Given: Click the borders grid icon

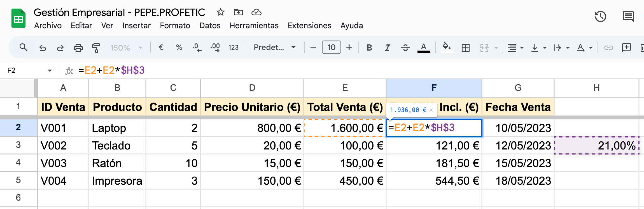Looking at the screenshot, I should coord(465,48).
